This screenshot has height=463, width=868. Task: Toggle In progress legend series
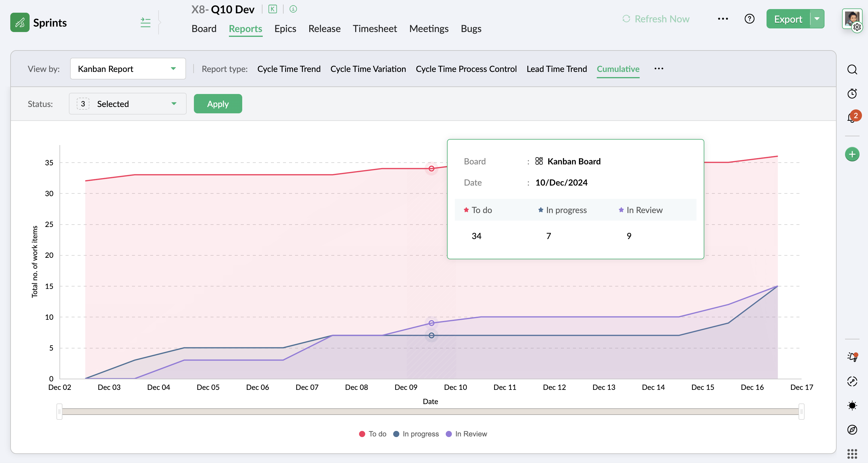416,434
